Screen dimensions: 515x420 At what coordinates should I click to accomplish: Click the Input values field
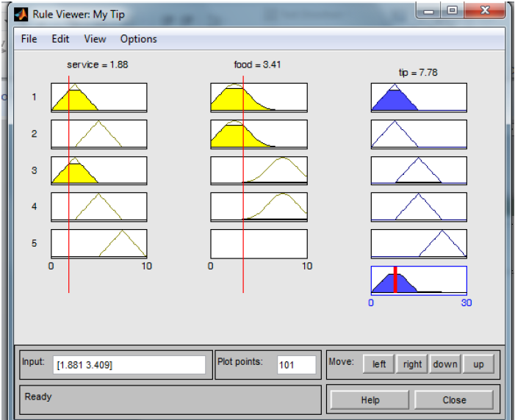[129, 365]
